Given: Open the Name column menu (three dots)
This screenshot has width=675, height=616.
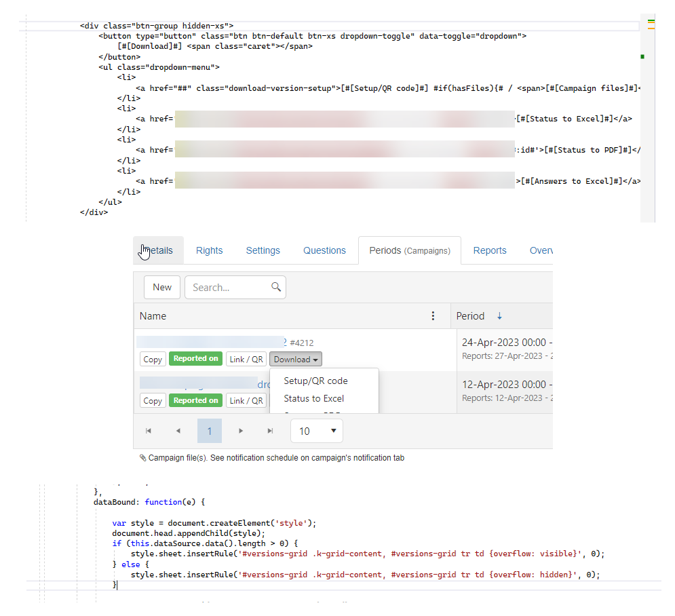Looking at the screenshot, I should coord(433,315).
